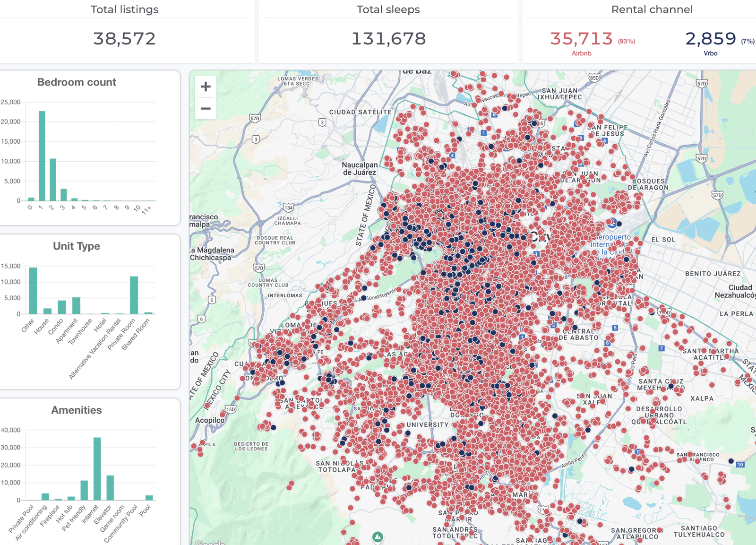Select the Pool bar in Amenities chart
756x545 pixels.
click(x=149, y=498)
